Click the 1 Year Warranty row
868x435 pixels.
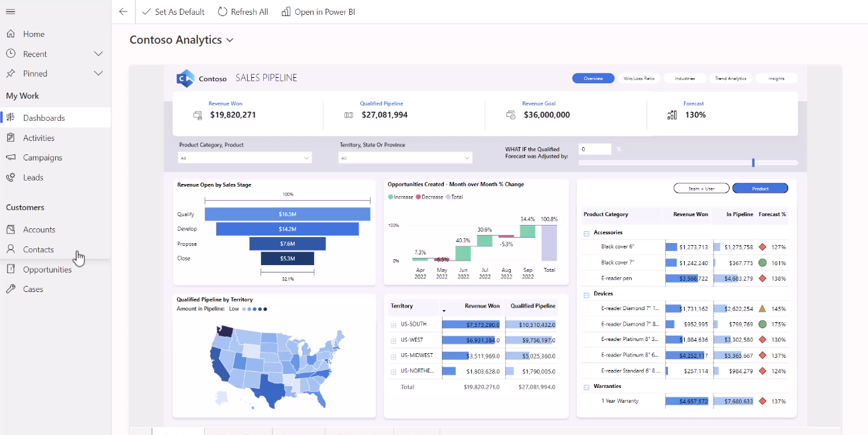[685, 401]
